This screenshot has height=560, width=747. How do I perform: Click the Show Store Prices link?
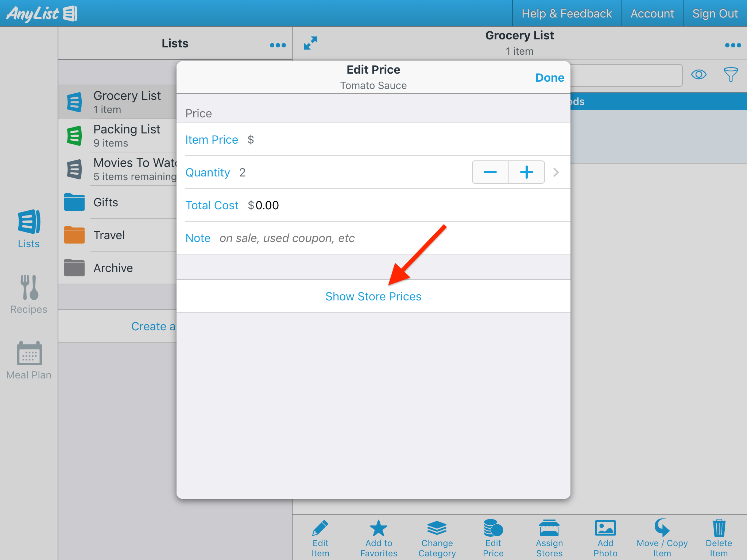click(x=373, y=296)
